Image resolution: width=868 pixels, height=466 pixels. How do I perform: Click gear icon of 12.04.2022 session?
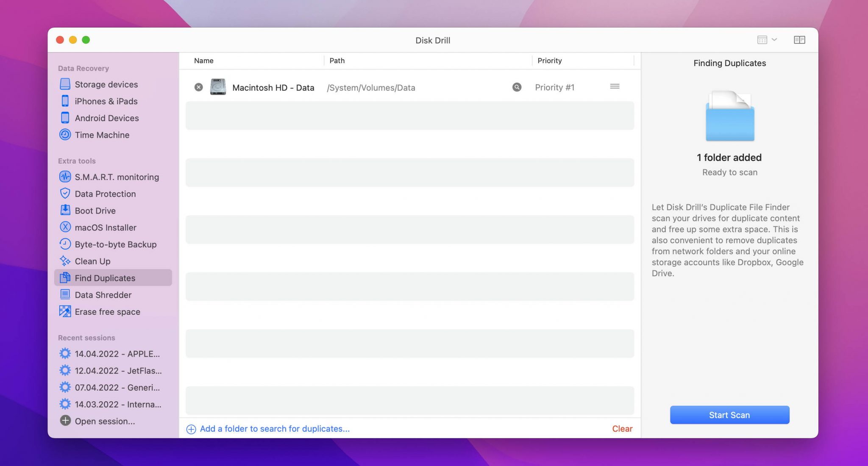pos(65,370)
